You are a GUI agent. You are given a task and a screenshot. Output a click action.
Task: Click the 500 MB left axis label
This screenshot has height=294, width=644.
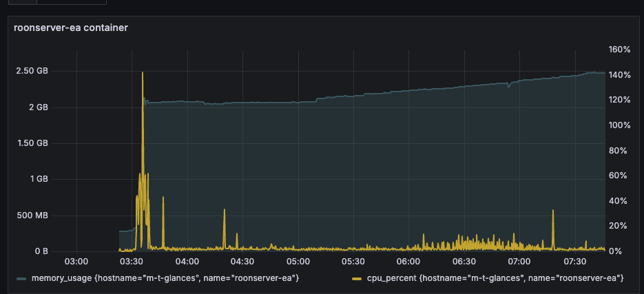[x=34, y=215]
